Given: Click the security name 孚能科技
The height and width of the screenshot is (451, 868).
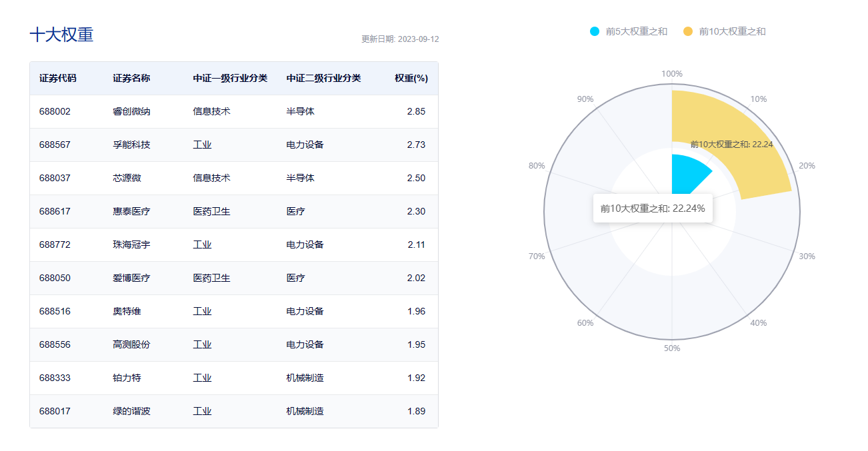Looking at the screenshot, I should (131, 145).
